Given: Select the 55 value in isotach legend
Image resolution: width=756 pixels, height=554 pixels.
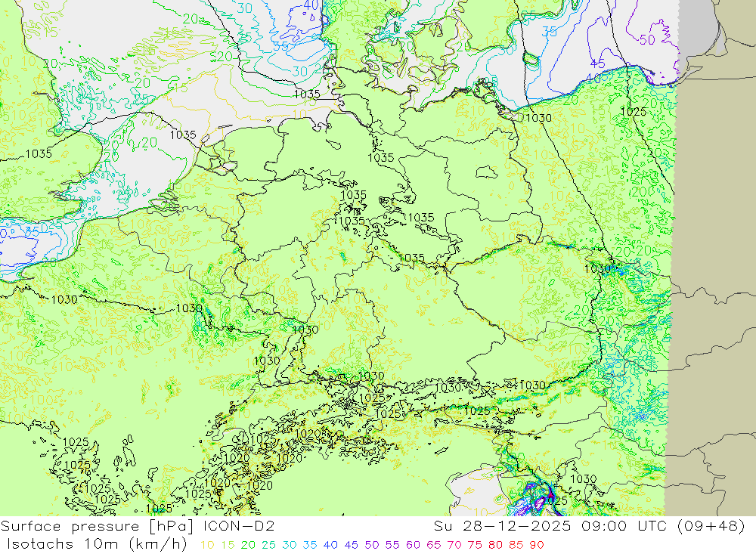Looking at the screenshot, I should pos(392,546).
